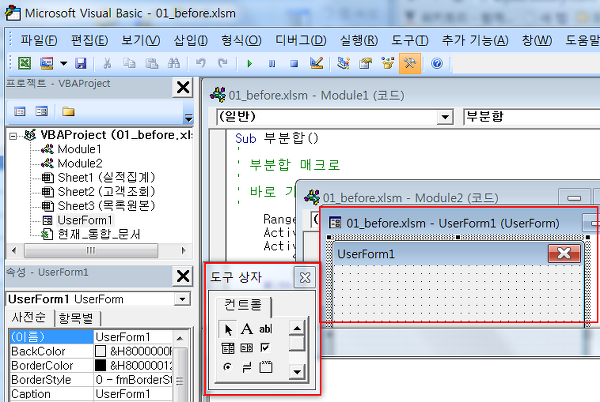Click the Undo arrow icon
This screenshot has height=402, width=600.
(x=201, y=63)
